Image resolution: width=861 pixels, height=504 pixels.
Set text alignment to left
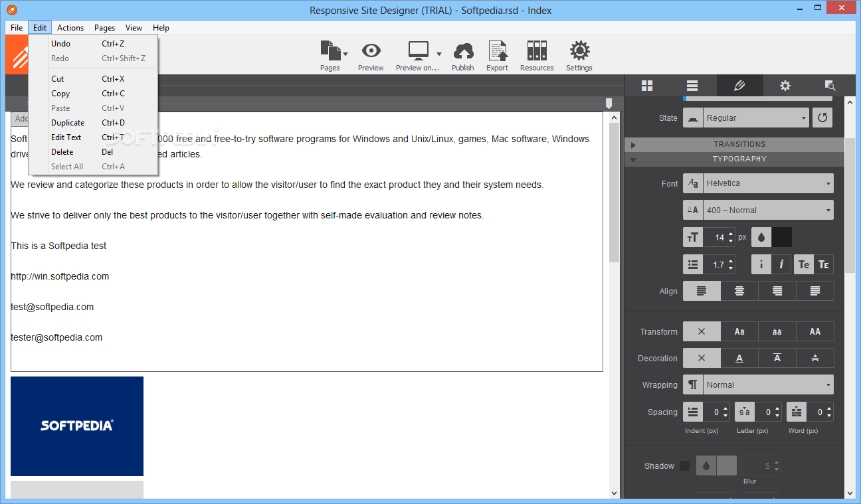point(702,291)
